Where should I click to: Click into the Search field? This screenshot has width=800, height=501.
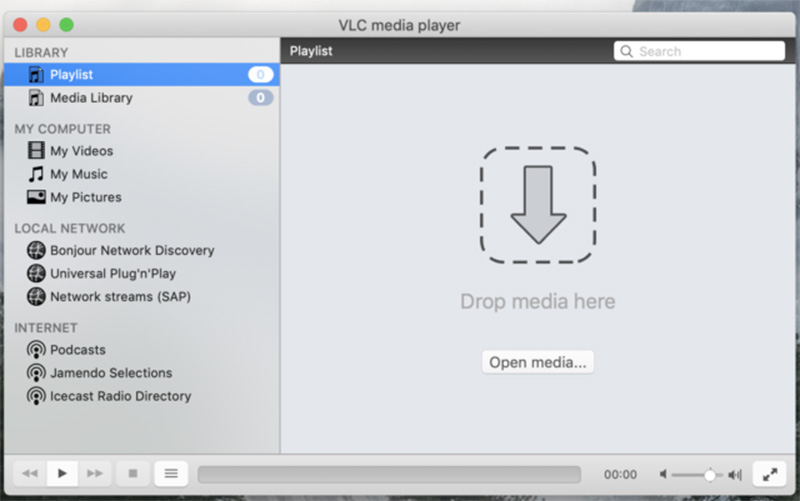(699, 51)
